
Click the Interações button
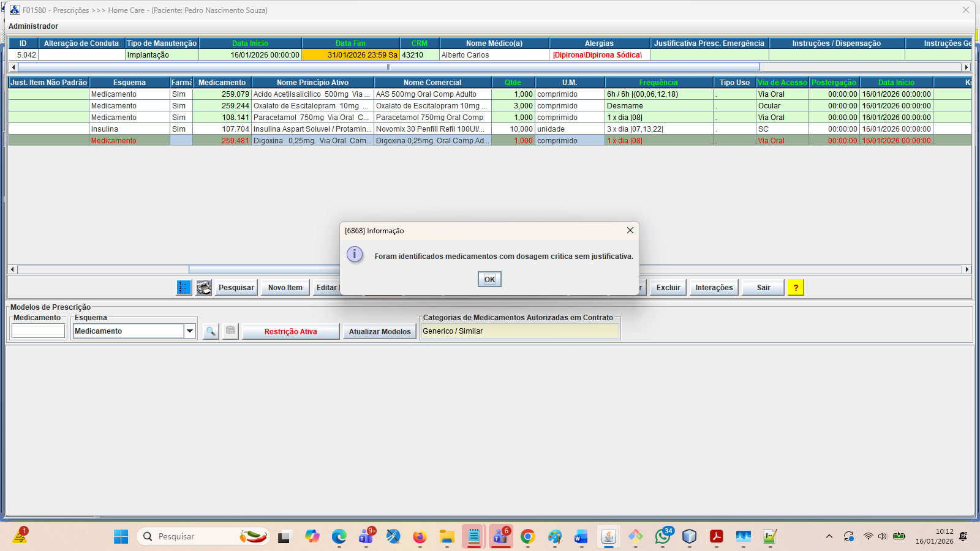(x=714, y=288)
